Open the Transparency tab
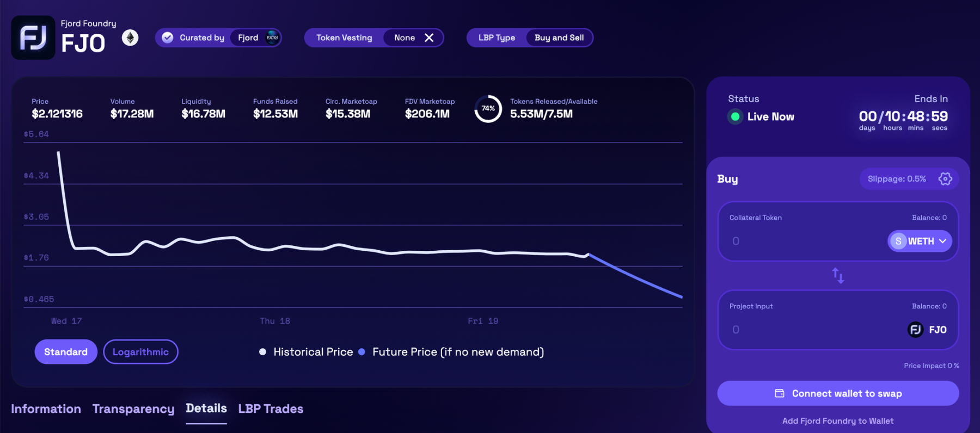 tap(133, 409)
